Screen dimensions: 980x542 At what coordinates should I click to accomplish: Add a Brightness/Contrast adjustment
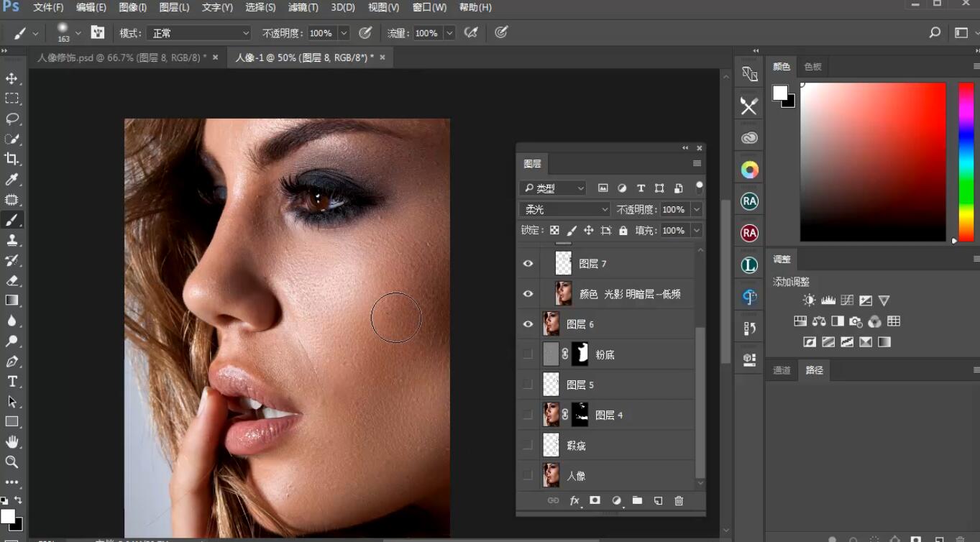(x=810, y=300)
